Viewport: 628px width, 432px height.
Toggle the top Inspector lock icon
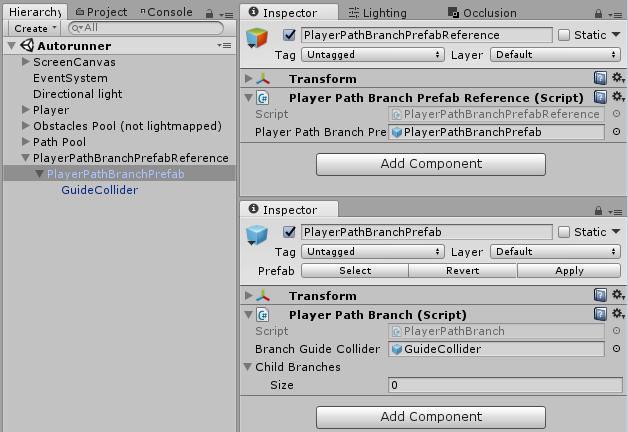598,14
